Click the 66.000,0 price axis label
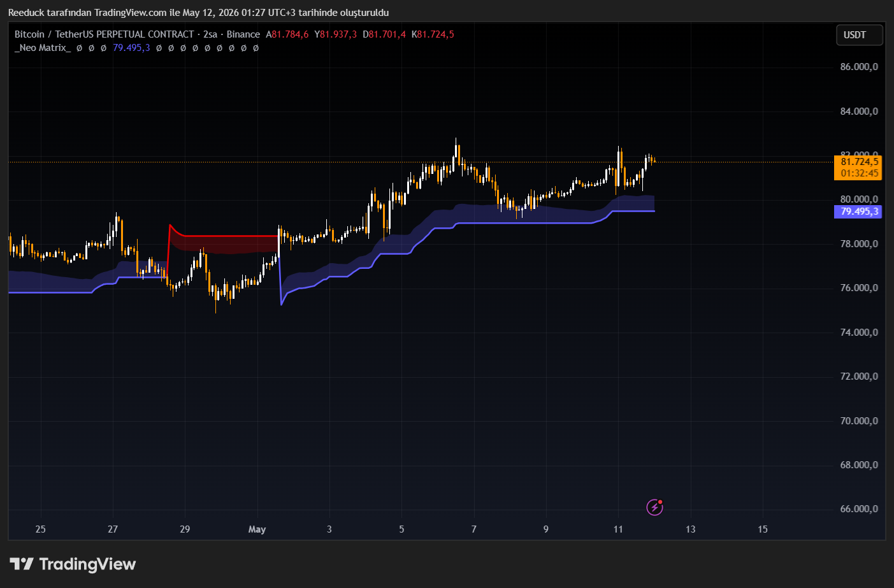894x588 pixels. 859,509
